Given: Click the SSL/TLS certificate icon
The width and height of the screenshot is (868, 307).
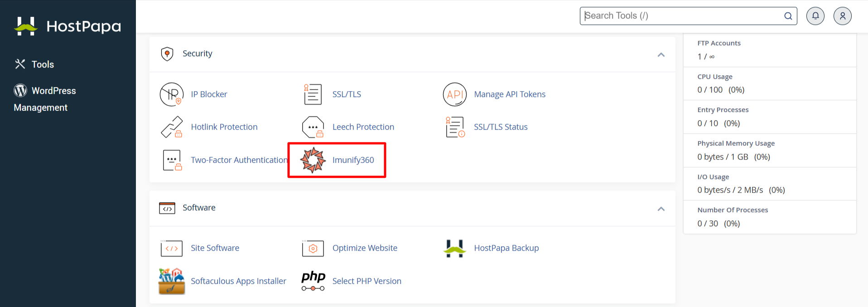Looking at the screenshot, I should pyautogui.click(x=313, y=94).
